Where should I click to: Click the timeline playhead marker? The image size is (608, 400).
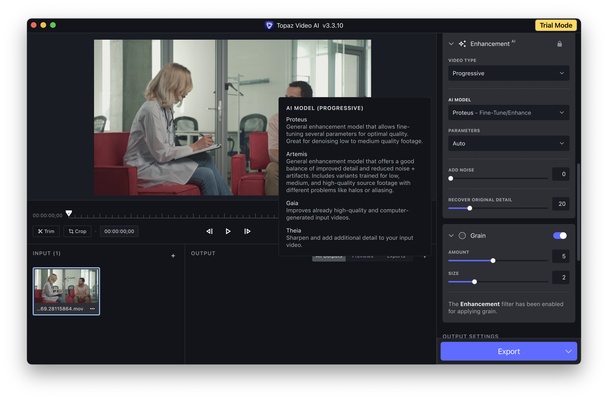69,213
